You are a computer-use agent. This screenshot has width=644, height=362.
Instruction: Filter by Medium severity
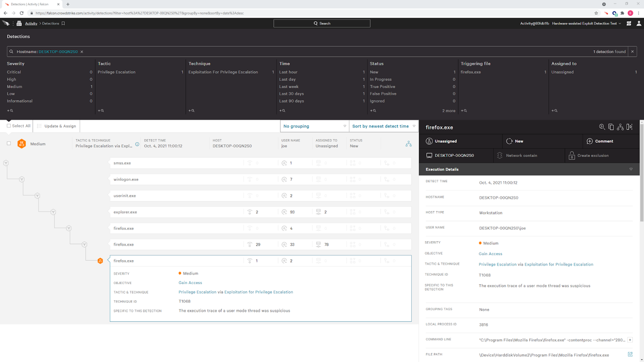49,87
